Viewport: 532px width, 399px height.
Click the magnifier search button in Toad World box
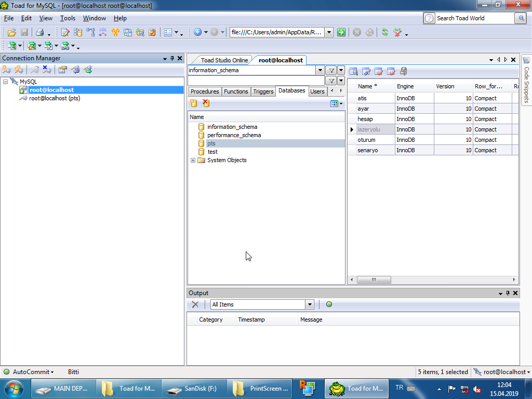point(521,18)
